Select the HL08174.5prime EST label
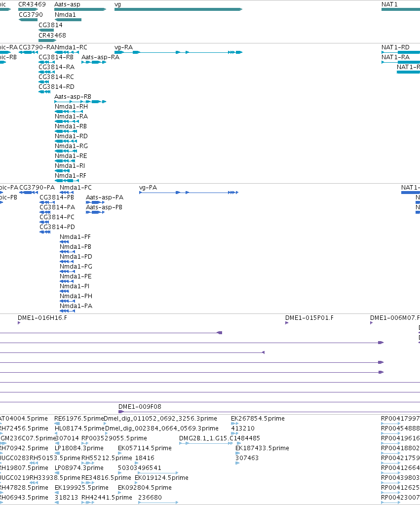The height and width of the screenshot is (505, 420). [x=79, y=428]
